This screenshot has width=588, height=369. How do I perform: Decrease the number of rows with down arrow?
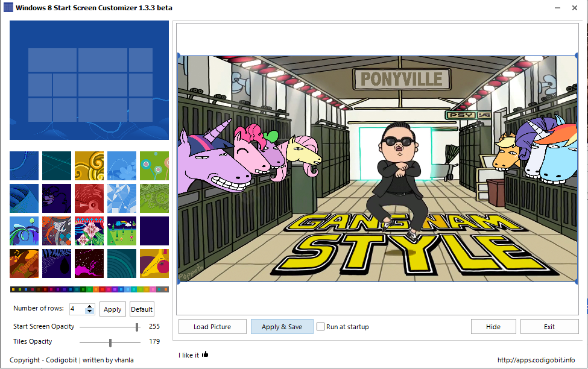89,312
